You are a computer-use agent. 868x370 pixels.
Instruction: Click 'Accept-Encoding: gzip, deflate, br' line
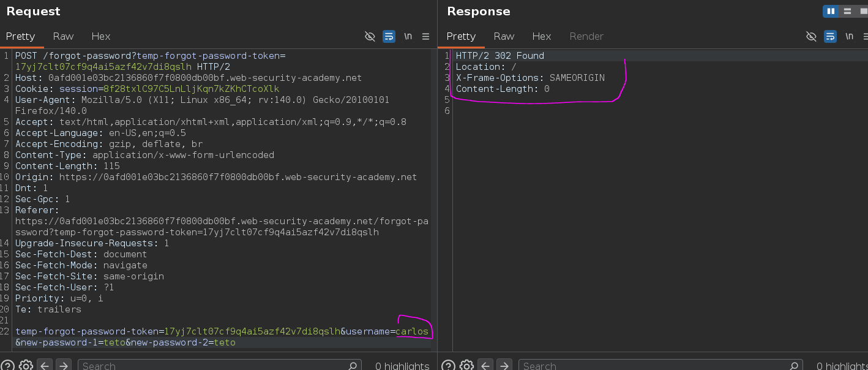(x=109, y=144)
